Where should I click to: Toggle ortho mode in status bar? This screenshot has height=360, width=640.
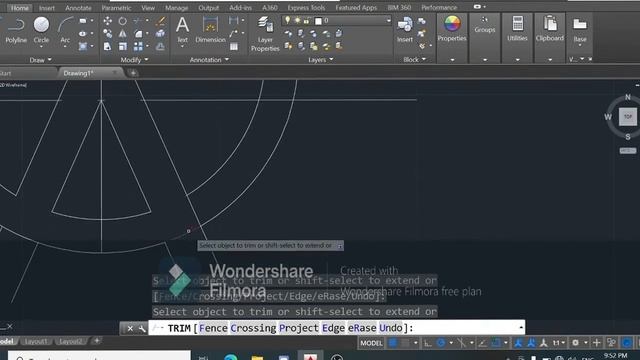tap(427, 343)
